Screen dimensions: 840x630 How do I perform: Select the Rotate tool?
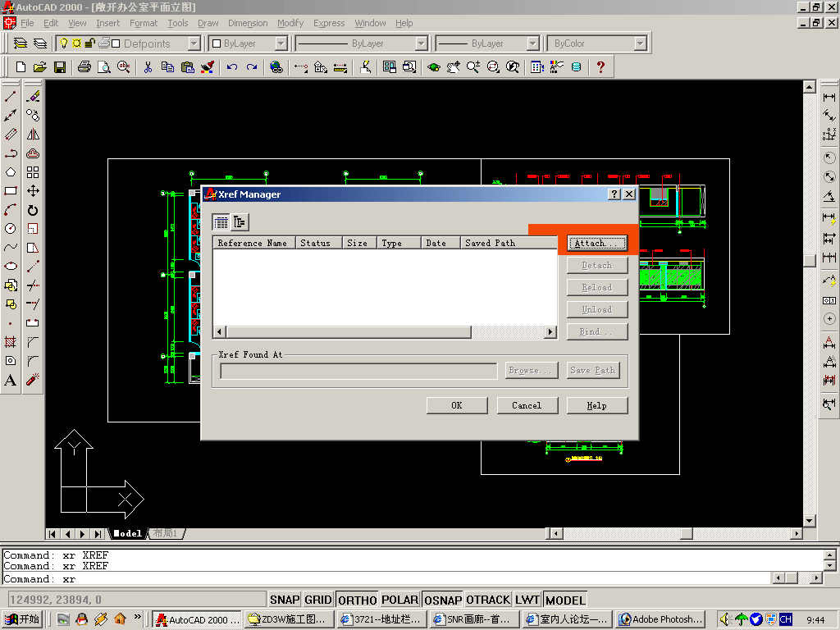pos(33,210)
